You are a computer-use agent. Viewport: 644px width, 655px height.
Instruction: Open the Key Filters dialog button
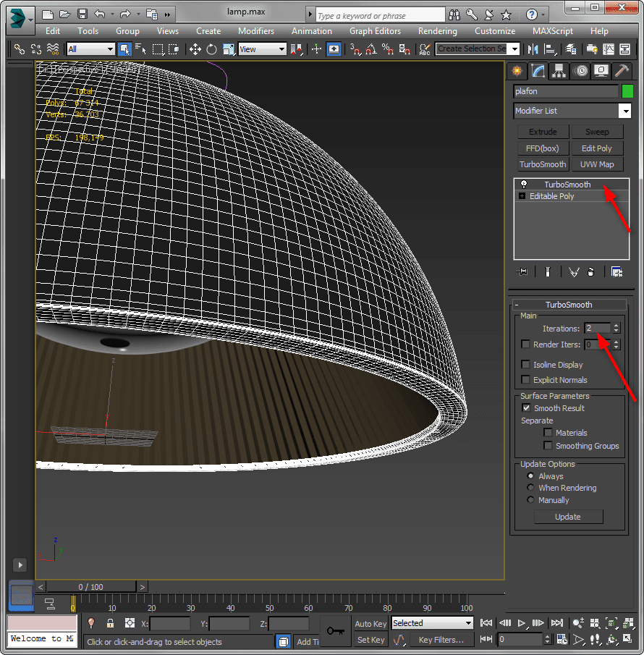coord(441,640)
